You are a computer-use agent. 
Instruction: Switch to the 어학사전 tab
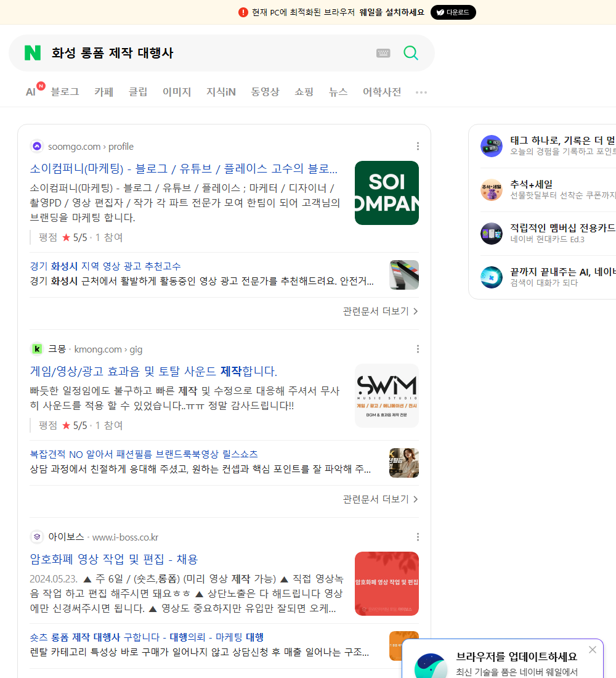coord(382,92)
